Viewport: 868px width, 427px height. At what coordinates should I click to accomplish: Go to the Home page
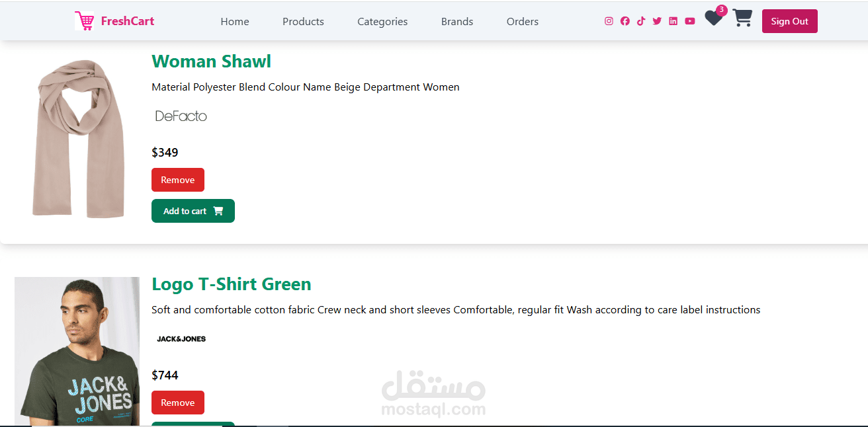[x=235, y=21]
